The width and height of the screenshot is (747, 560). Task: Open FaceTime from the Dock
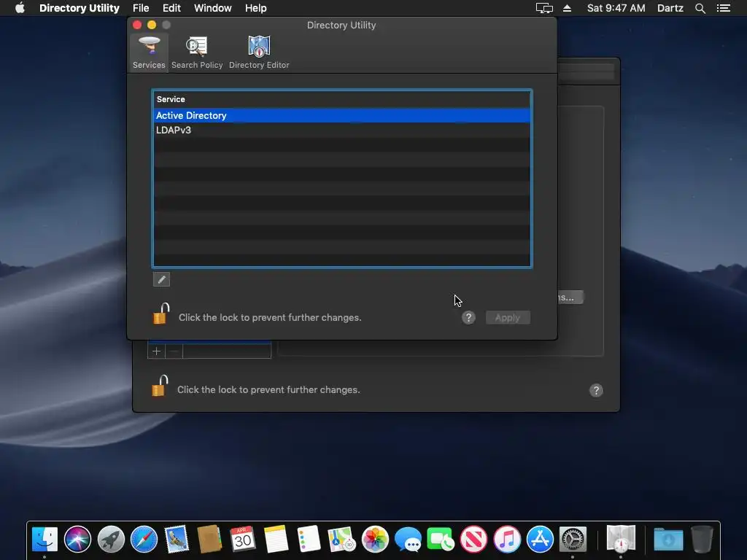click(441, 539)
